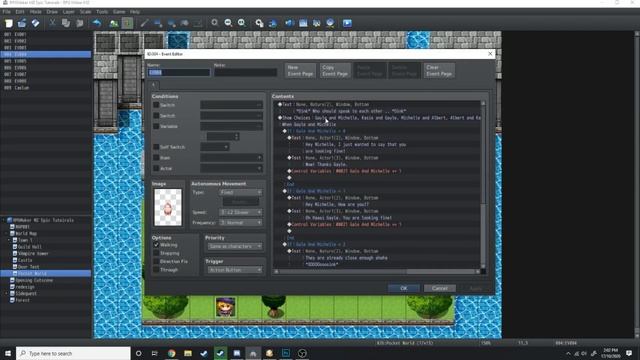The image size is (640, 360).
Task: Open the Game menu
Action: coord(119,12)
